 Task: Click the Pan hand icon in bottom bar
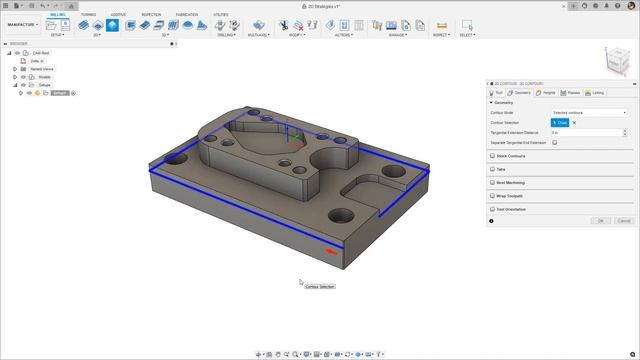point(278,354)
